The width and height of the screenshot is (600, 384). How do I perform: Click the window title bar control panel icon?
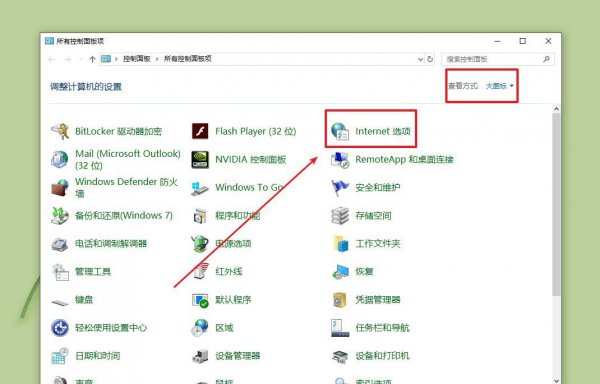[49, 41]
